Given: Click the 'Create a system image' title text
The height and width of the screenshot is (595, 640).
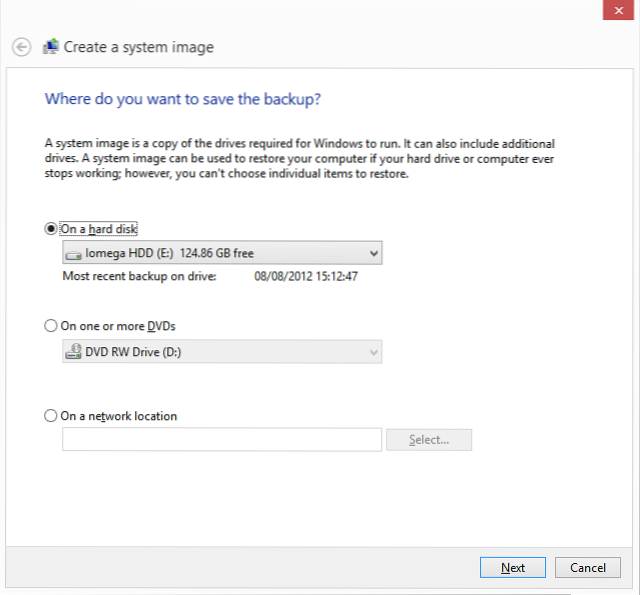Looking at the screenshot, I should pos(139,47).
